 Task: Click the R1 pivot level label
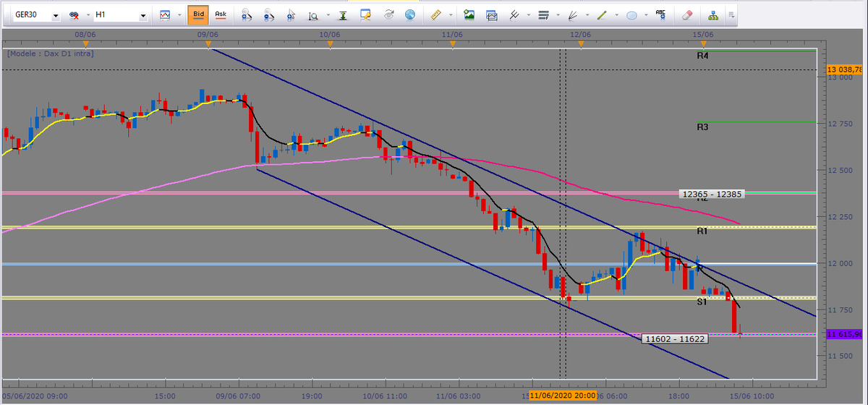coord(702,231)
